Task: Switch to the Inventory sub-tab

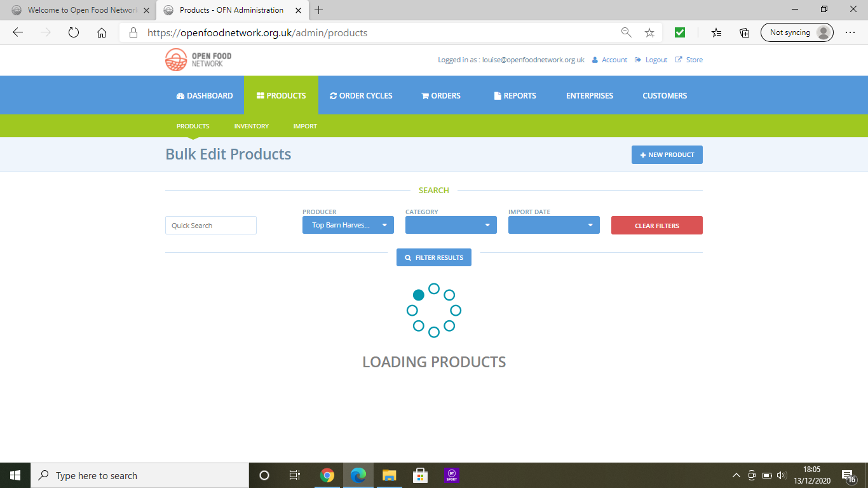Action: [x=252, y=126]
